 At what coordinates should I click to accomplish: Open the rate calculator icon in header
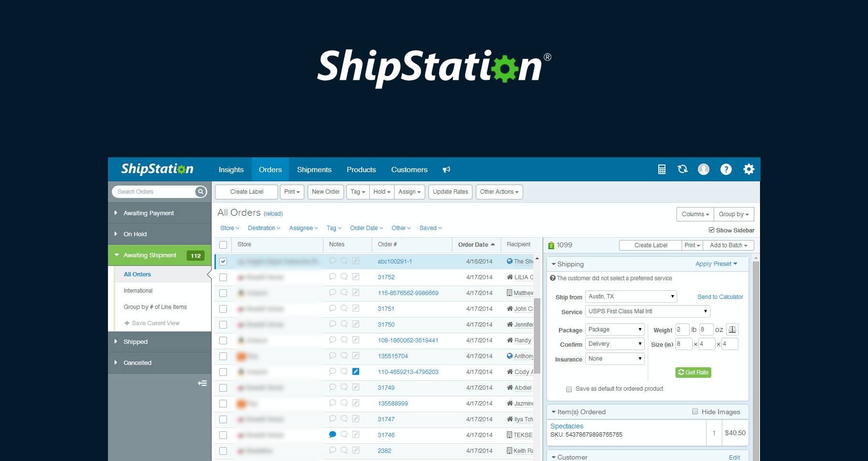pos(662,169)
